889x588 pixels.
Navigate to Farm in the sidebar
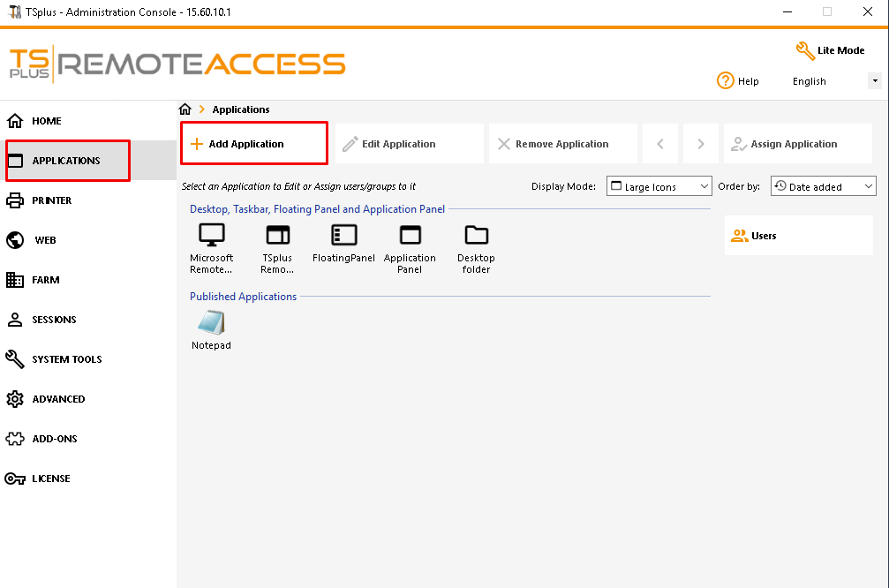(x=46, y=280)
